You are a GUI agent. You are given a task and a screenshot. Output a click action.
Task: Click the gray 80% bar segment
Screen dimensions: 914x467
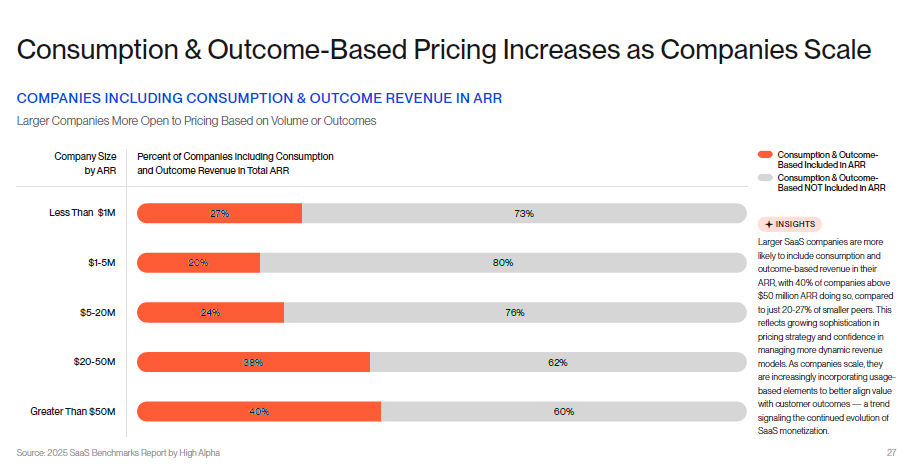tap(502, 263)
